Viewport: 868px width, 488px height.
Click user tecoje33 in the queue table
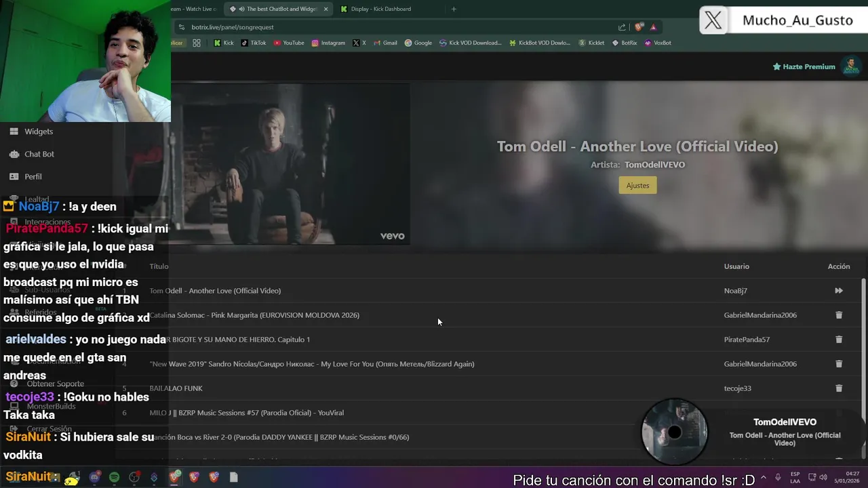pos(738,388)
